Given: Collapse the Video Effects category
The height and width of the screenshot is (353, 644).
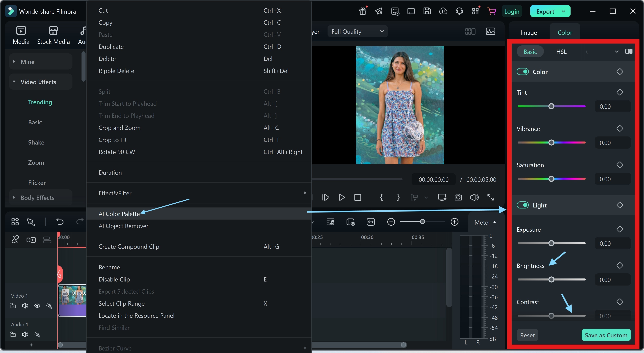Looking at the screenshot, I should pyautogui.click(x=14, y=82).
